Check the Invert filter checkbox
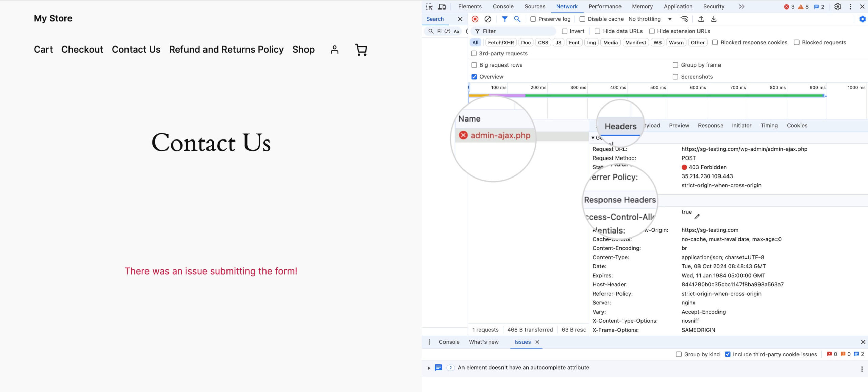The height and width of the screenshot is (392, 868). [565, 31]
